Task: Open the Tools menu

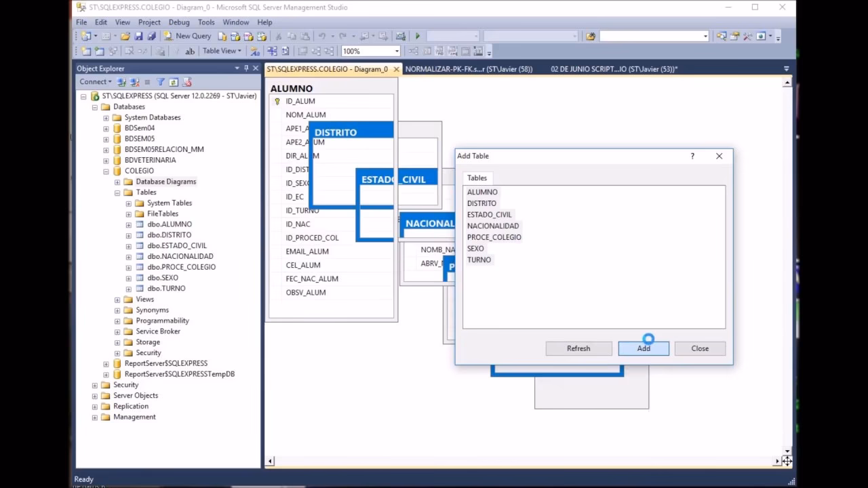Action: click(x=206, y=22)
